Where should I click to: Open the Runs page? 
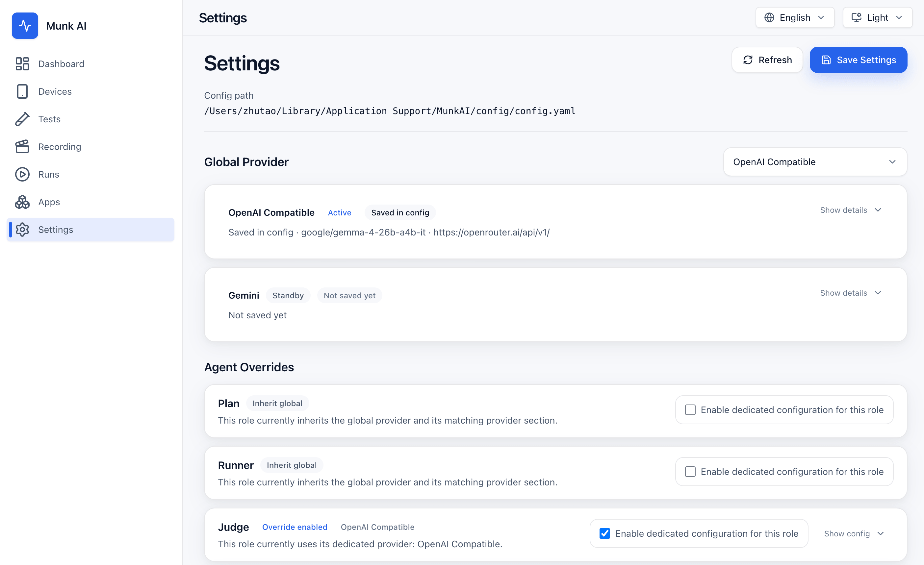pos(90,174)
